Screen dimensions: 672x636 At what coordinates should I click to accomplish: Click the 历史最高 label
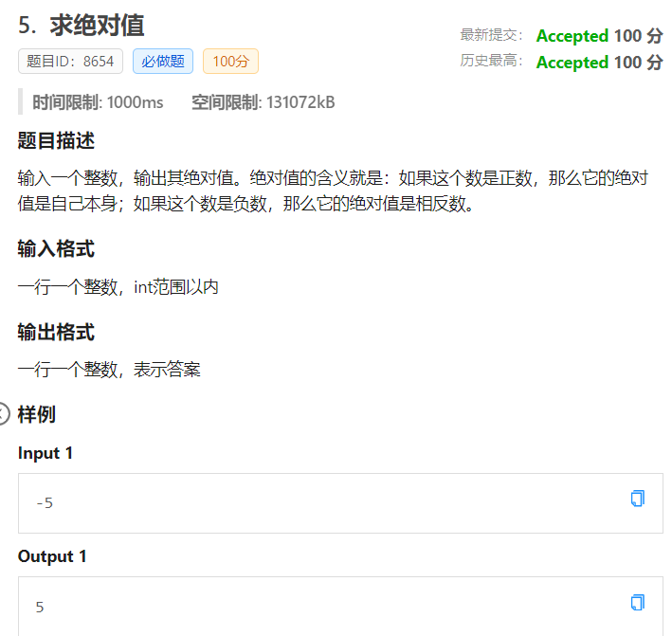coord(491,61)
